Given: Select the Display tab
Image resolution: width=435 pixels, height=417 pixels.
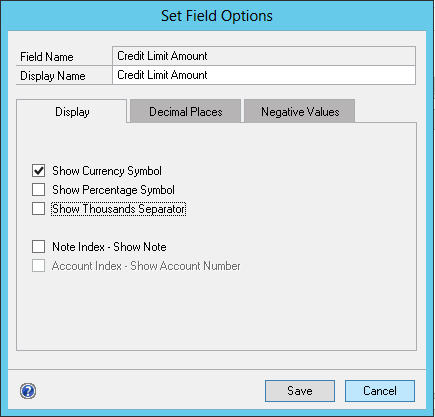Looking at the screenshot, I should click(72, 111).
